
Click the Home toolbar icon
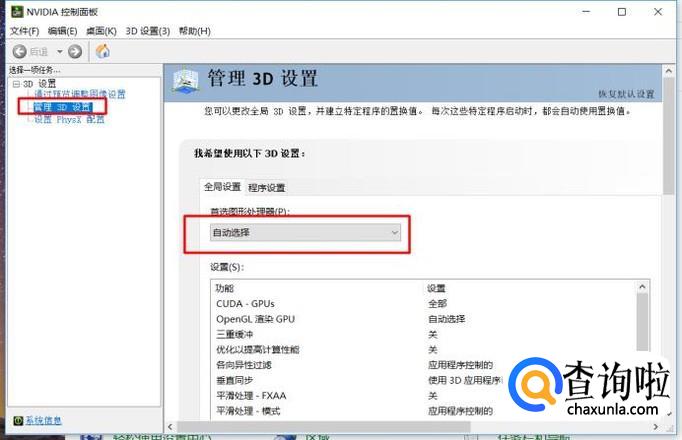click(103, 51)
